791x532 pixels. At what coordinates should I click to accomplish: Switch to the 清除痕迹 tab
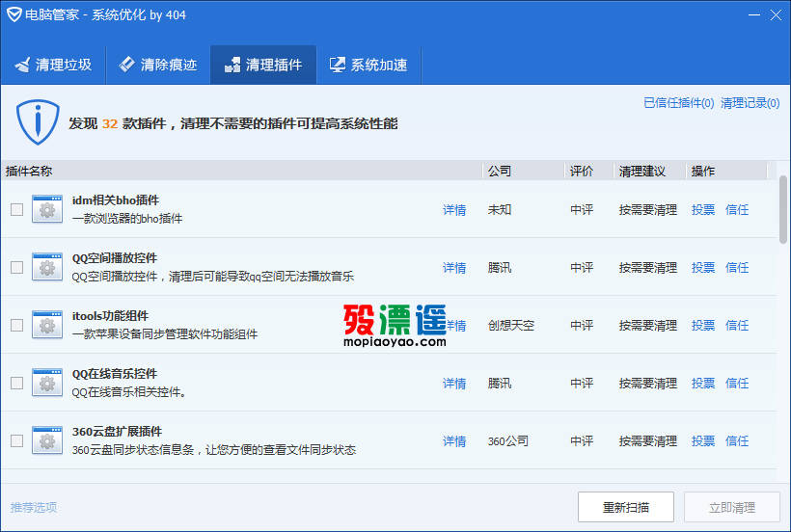(x=158, y=65)
